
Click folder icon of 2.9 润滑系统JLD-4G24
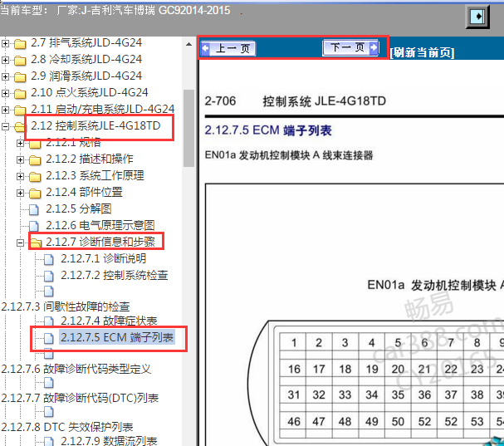(20, 77)
